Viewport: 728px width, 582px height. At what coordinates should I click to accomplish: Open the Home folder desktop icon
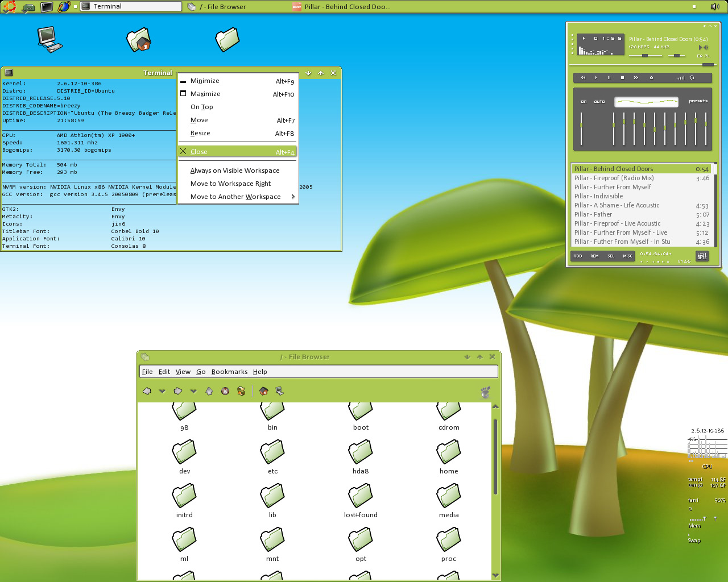139,40
